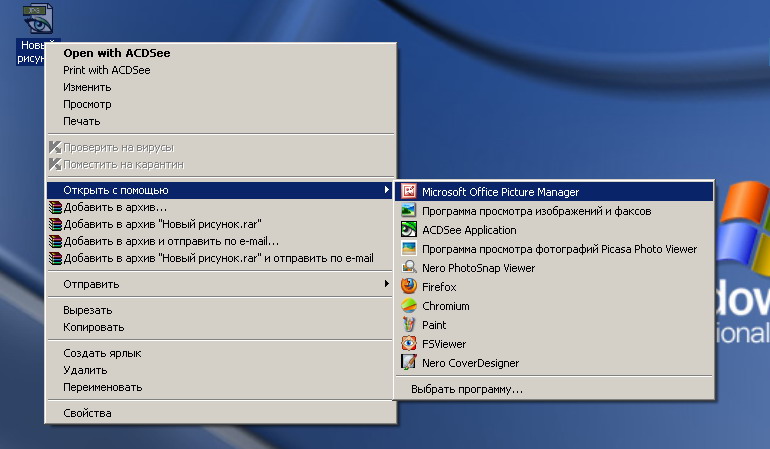Select Изменить from context menu
Screen dimensions: 770x449
pyautogui.click(x=220, y=87)
